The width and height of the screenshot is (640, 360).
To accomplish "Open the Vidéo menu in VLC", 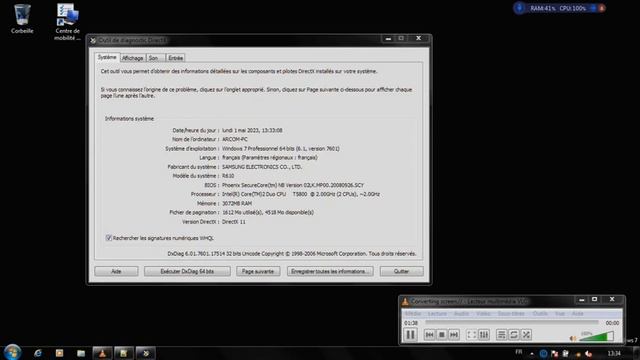I will coord(483,313).
